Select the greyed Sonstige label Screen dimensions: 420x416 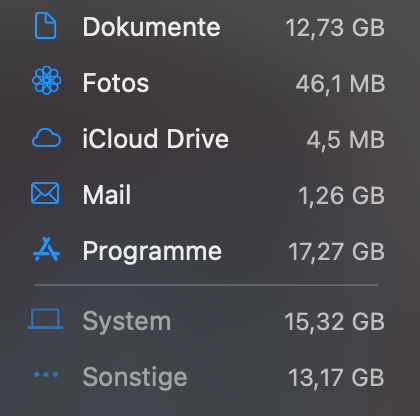coord(135,378)
